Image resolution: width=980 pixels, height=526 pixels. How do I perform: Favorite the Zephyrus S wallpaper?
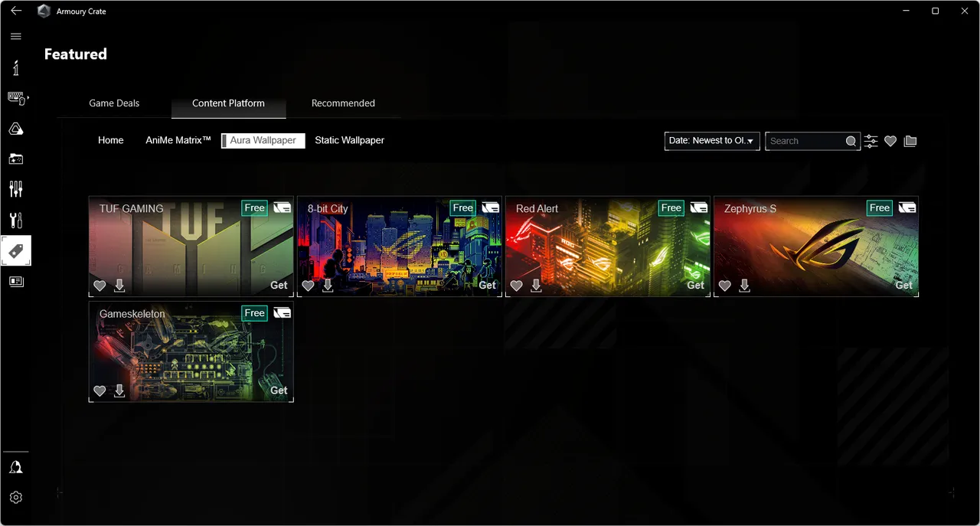(x=725, y=286)
